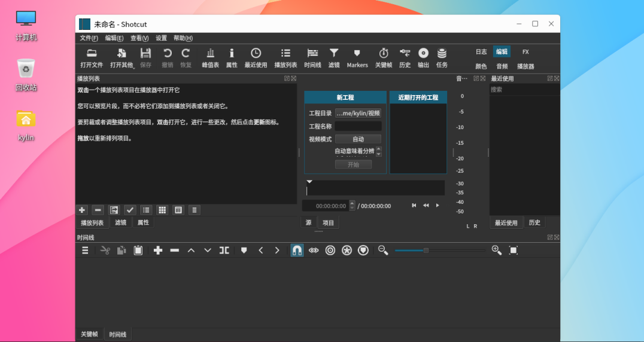Zoom in the timeline magnifier icon
Viewport: 644px width, 342px height.
[497, 250]
